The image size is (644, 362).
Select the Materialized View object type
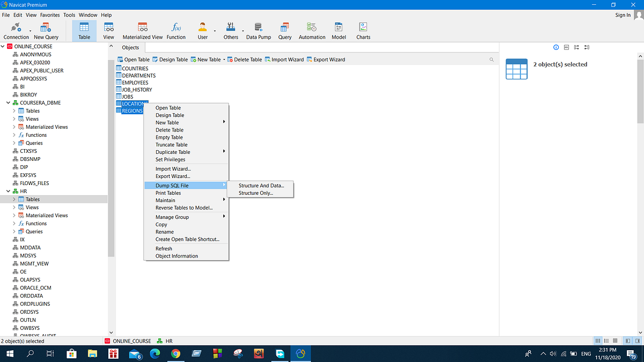142,29
